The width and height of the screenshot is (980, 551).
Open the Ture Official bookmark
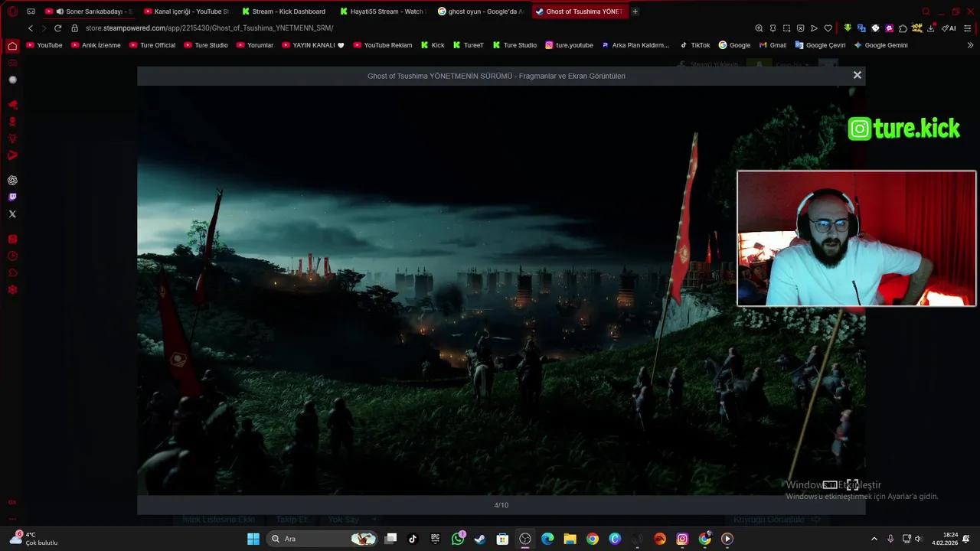pos(152,45)
